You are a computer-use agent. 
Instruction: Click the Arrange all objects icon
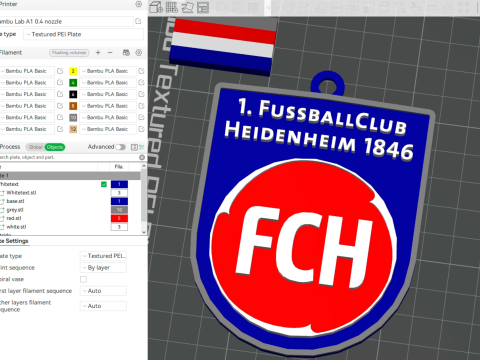pyautogui.click(x=203, y=7)
